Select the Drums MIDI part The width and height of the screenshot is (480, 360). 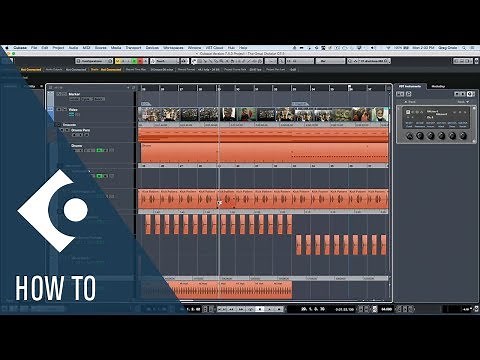(264, 153)
